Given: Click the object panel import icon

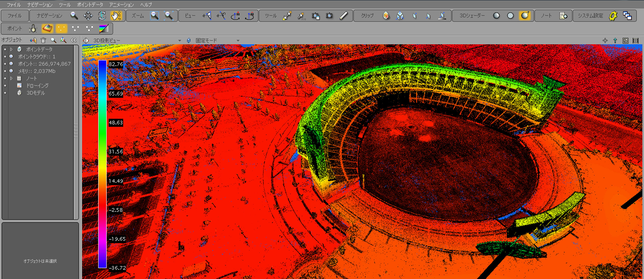Looking at the screenshot, I should (33, 40).
